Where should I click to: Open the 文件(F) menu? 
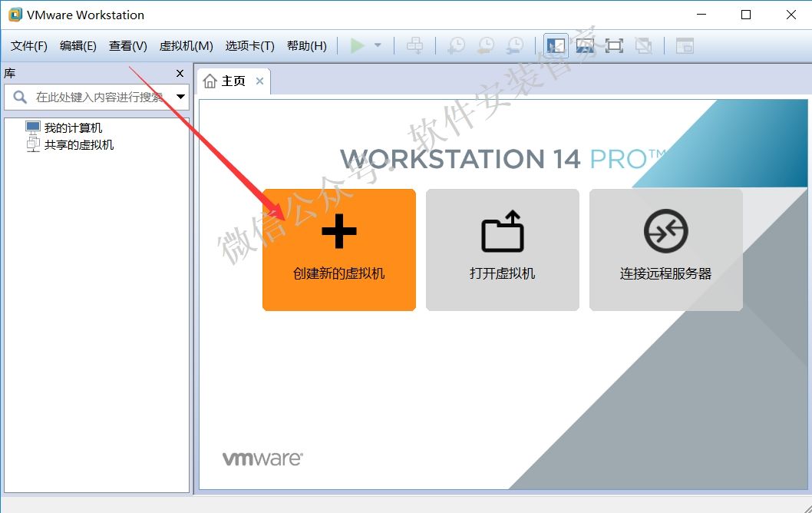(29, 46)
